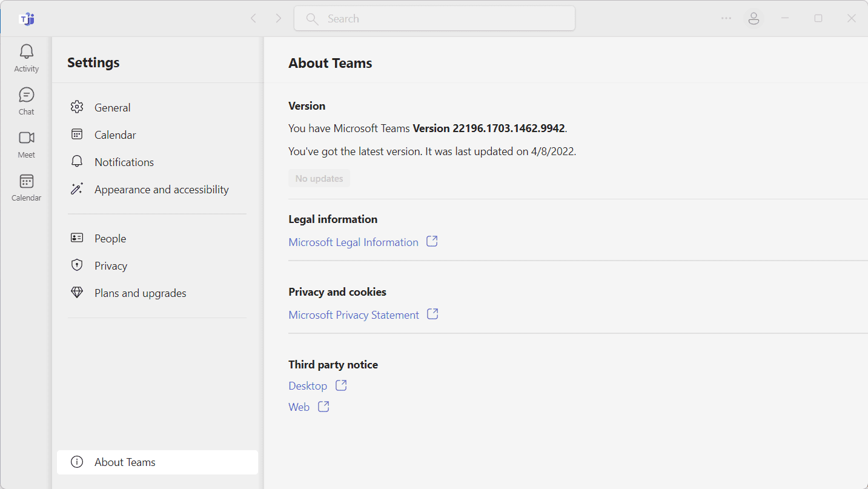Click the info icon for About Teams
Viewport: 868px width, 489px height.
pyautogui.click(x=77, y=462)
